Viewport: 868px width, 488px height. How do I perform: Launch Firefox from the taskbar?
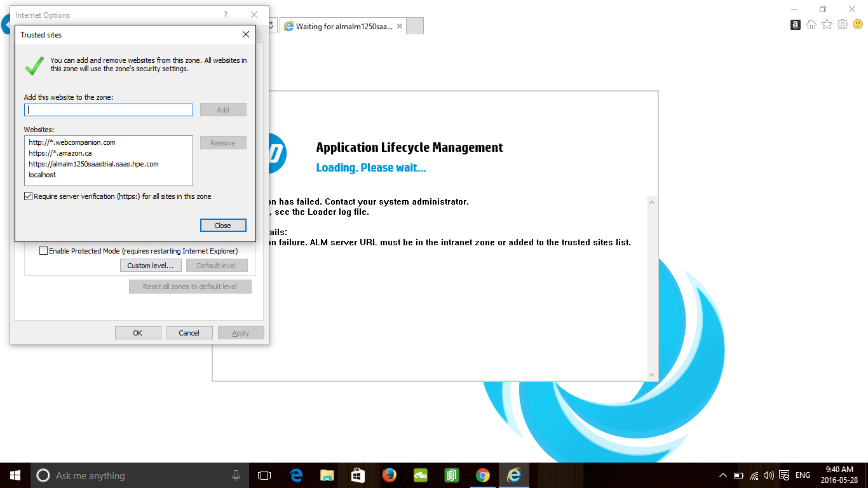389,475
